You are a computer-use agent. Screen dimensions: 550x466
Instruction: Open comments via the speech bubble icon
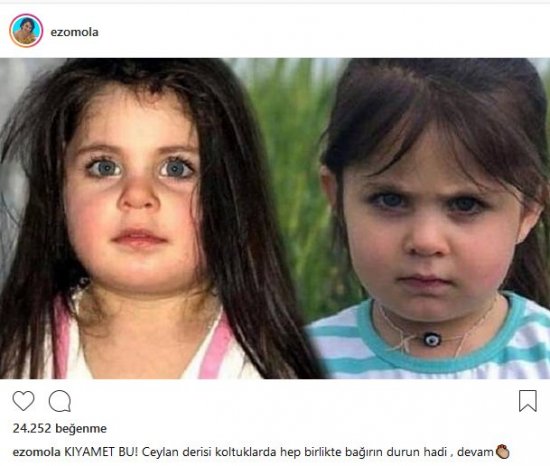pyautogui.click(x=60, y=401)
